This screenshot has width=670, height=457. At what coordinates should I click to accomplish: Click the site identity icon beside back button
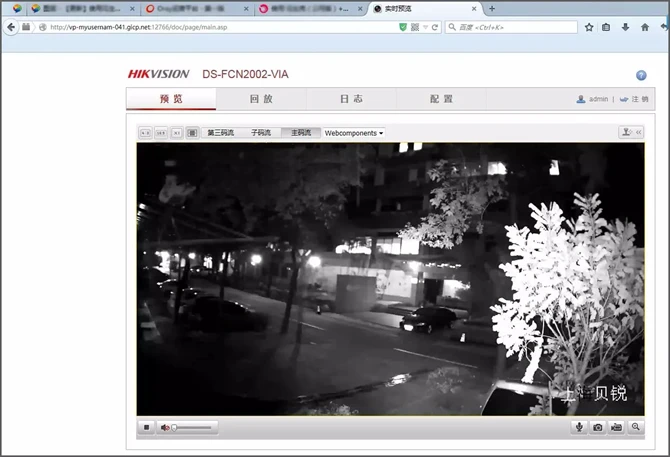click(x=26, y=27)
